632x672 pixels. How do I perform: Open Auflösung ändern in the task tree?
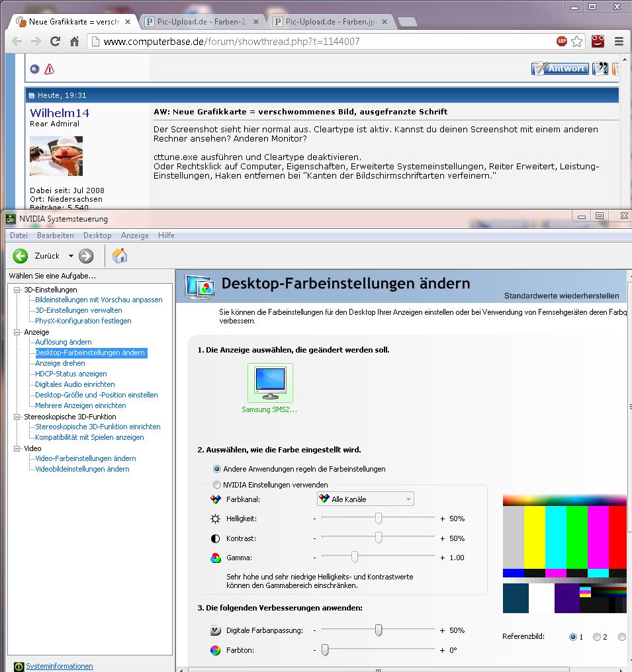click(64, 342)
